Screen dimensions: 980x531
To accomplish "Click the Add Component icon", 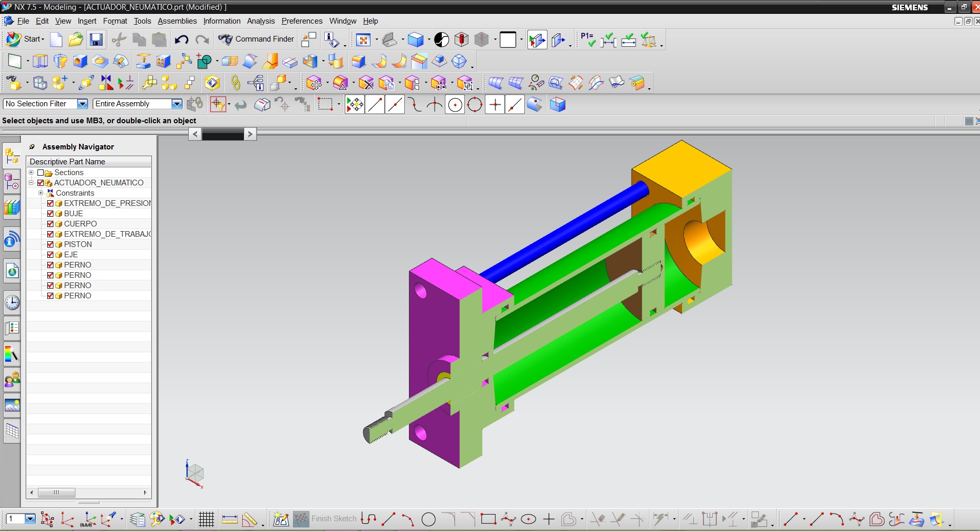I will tap(60, 83).
